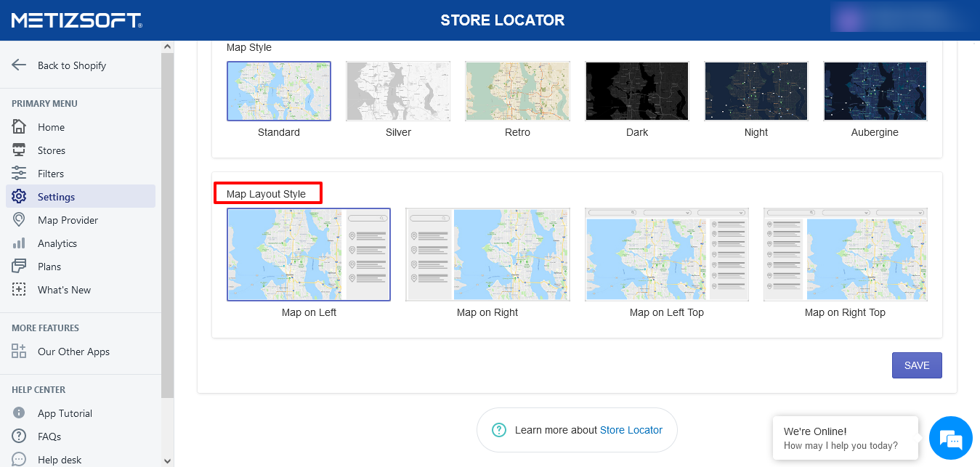
Task: Choose the Map on Right layout
Action: pos(487,255)
